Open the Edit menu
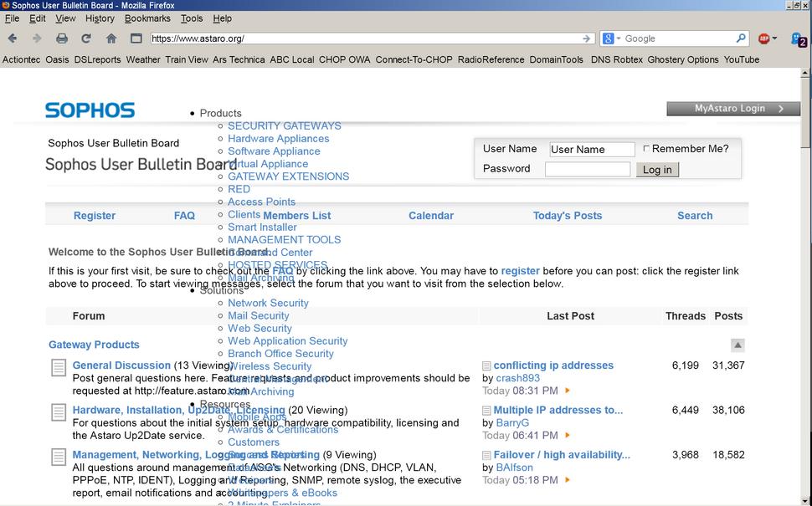812x506 pixels. (38, 18)
